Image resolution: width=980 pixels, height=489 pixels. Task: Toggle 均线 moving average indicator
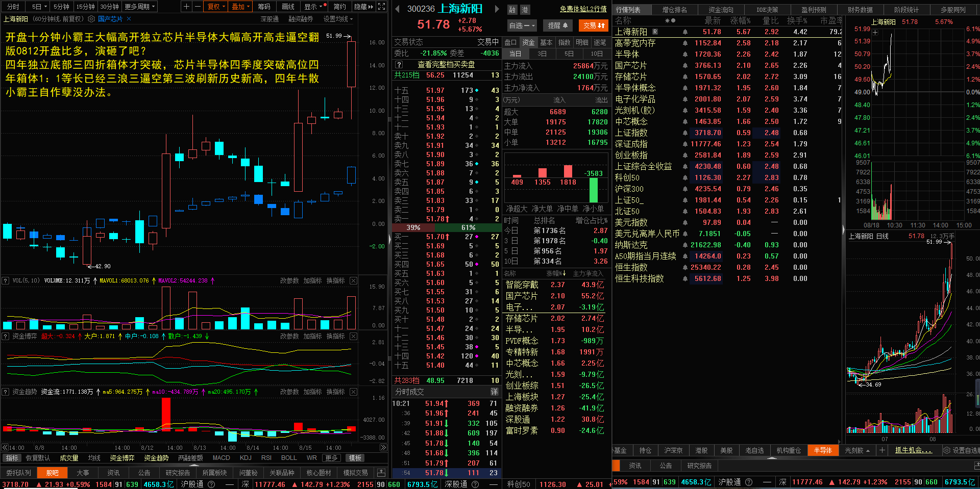point(94,458)
